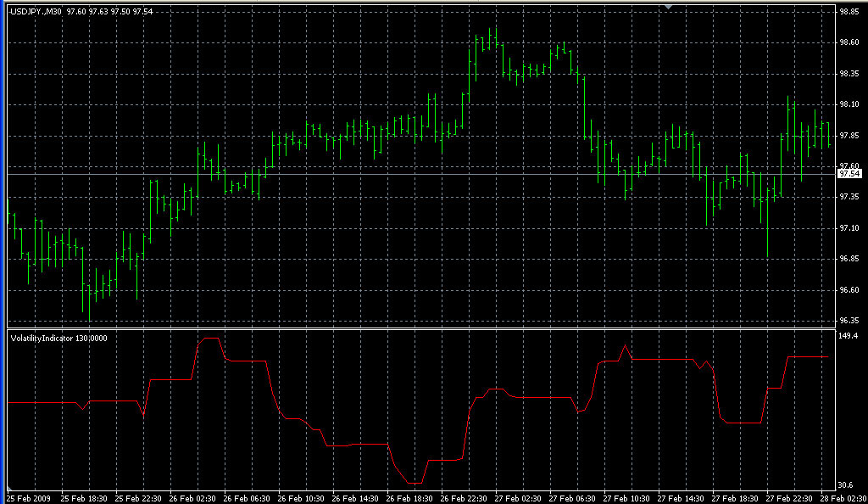Click the 98.60 price scale label

849,42
